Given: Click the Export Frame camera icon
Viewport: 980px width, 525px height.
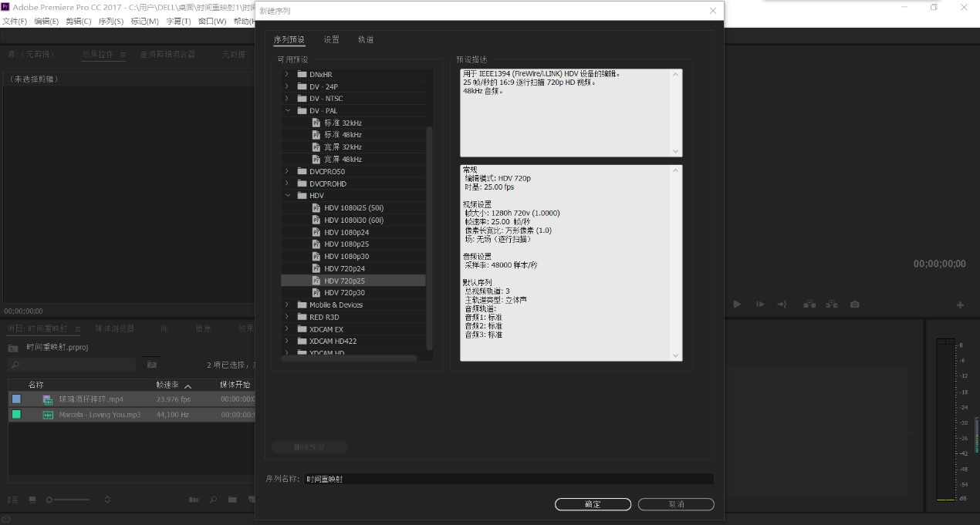Looking at the screenshot, I should 854,305.
